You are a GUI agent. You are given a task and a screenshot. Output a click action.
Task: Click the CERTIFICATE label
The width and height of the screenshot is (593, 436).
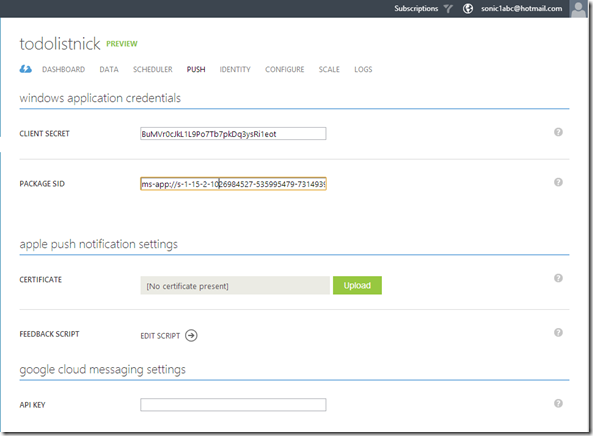click(40, 279)
